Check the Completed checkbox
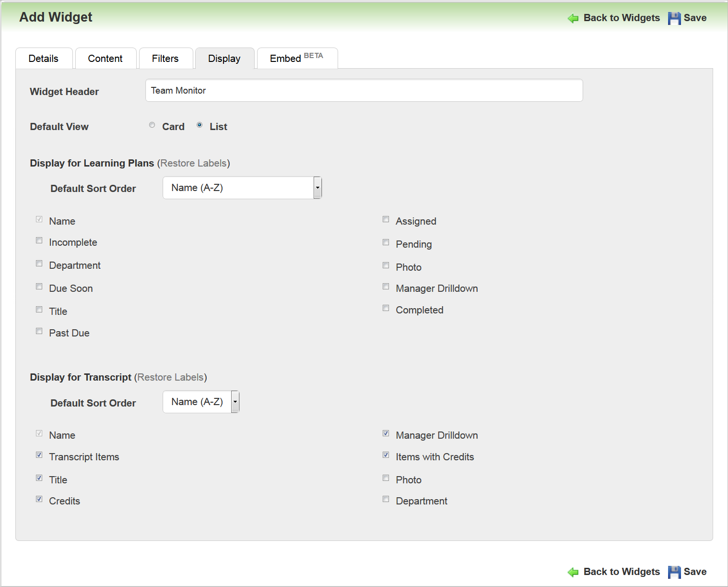The image size is (728, 587). pyautogui.click(x=386, y=308)
